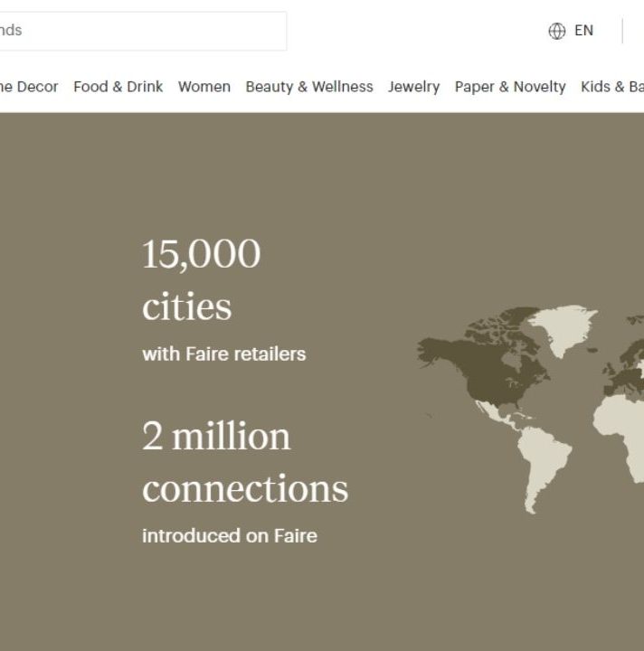Click the '15,000 cities' heading text
644x651 pixels.
click(202, 279)
